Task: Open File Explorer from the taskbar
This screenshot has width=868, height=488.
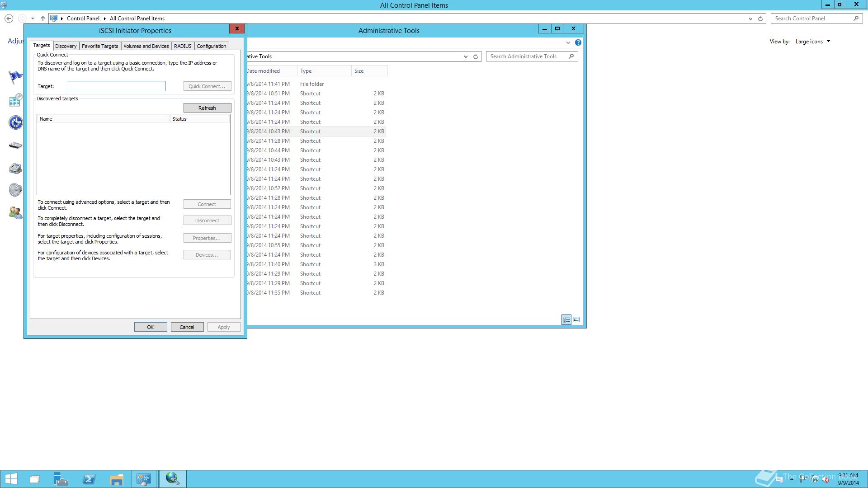Action: coord(117,479)
